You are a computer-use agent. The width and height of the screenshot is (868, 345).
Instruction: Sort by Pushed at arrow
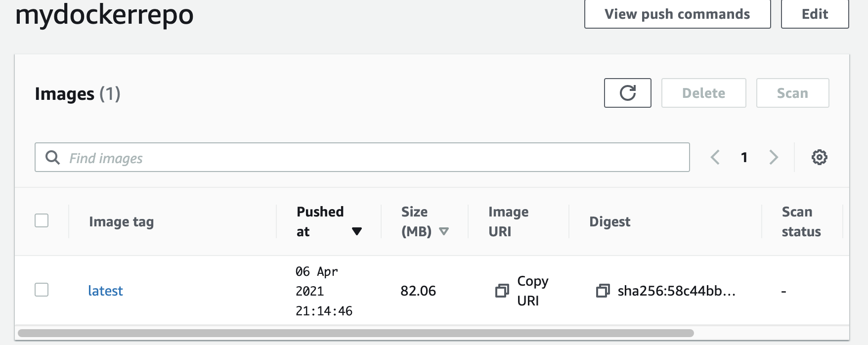pyautogui.click(x=356, y=231)
